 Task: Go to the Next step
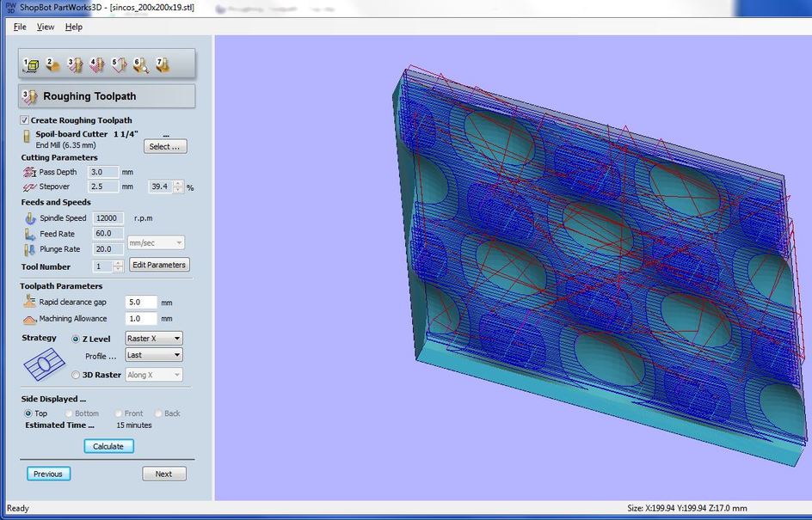pyautogui.click(x=164, y=474)
